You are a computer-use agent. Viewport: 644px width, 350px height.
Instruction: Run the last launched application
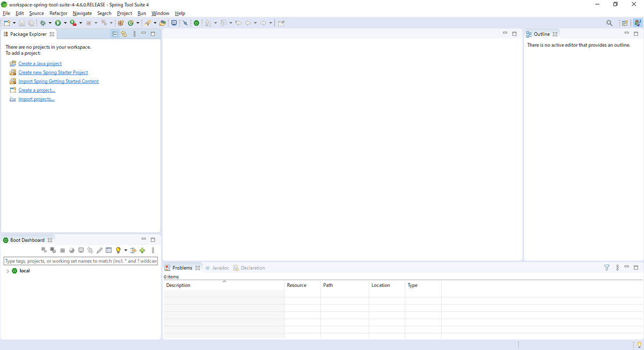[58, 23]
